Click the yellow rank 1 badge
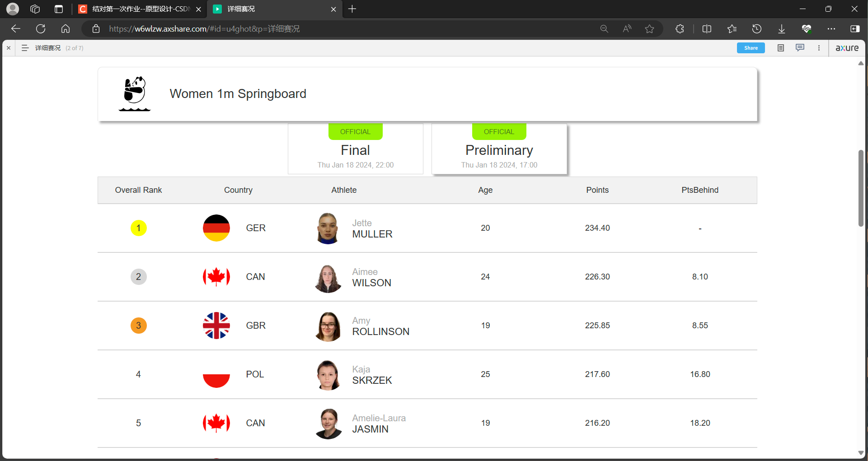This screenshot has width=868, height=461. 139,228
